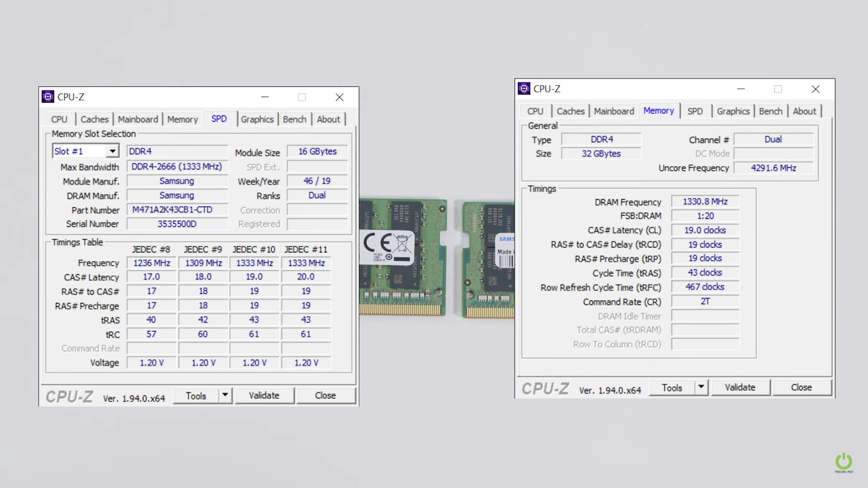
Task: Expand Tools dropdown arrow in right window
Action: (701, 387)
